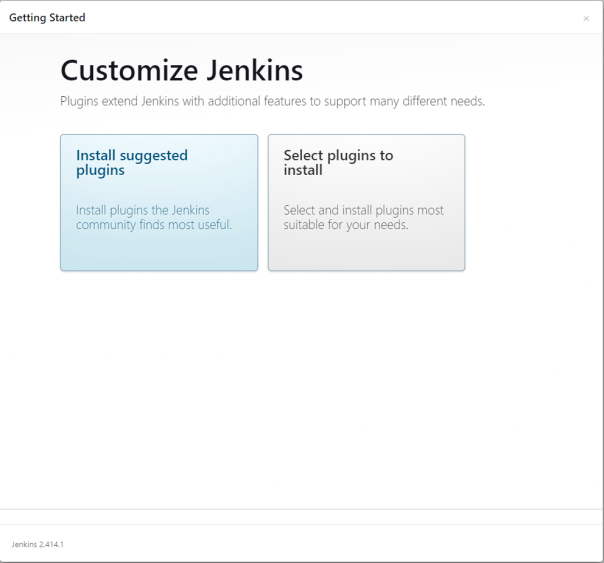
Task: Click "suitable for your needs" text line
Action: click(346, 225)
